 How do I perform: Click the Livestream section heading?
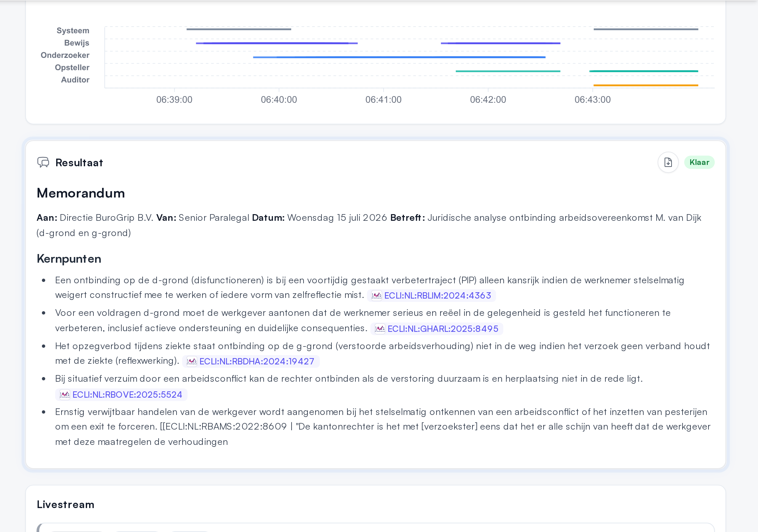click(x=65, y=504)
